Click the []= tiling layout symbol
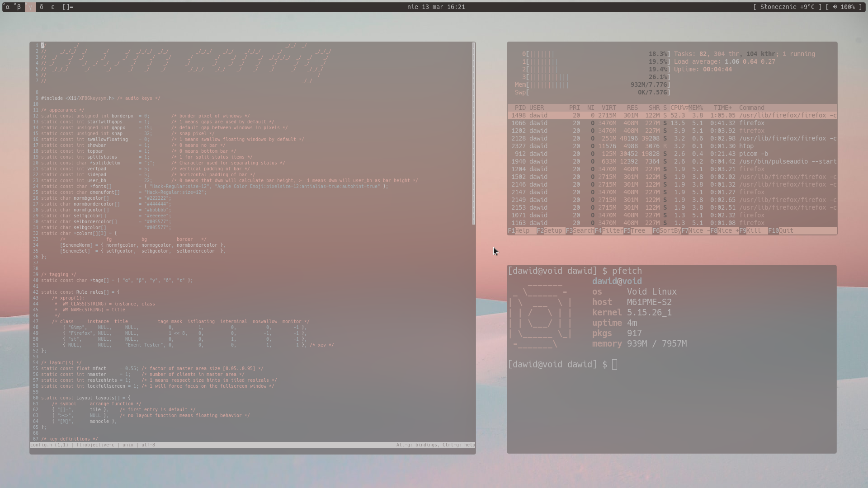This screenshot has width=868, height=488. tap(68, 7)
